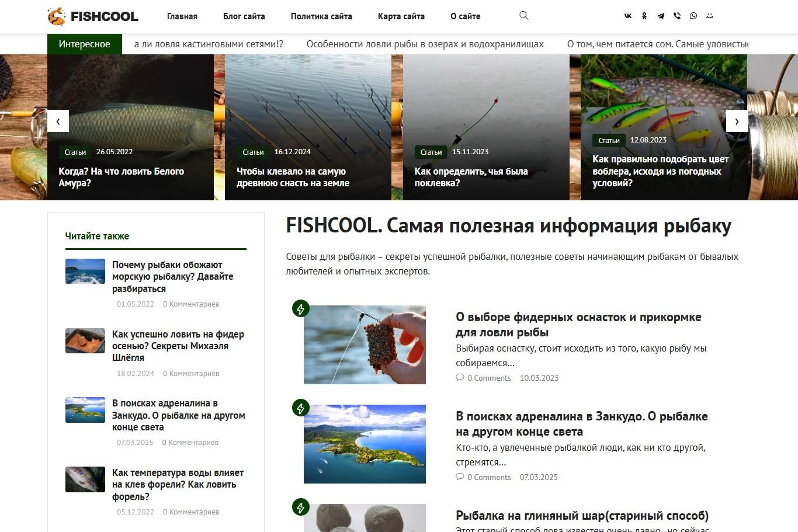
Task: Click the Viber phone icon
Action: (677, 16)
